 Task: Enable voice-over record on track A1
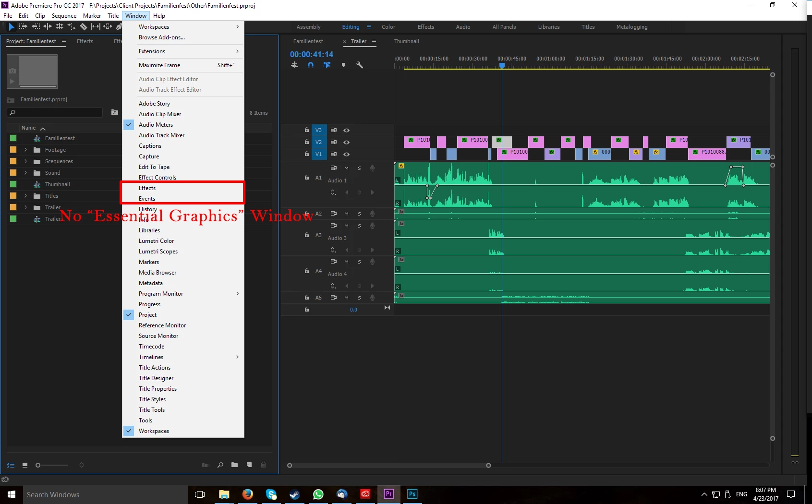(372, 168)
